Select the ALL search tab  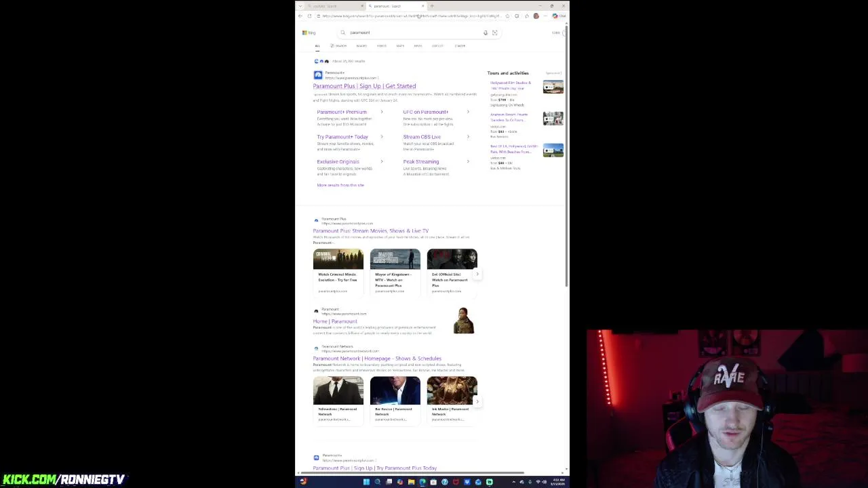coord(317,45)
